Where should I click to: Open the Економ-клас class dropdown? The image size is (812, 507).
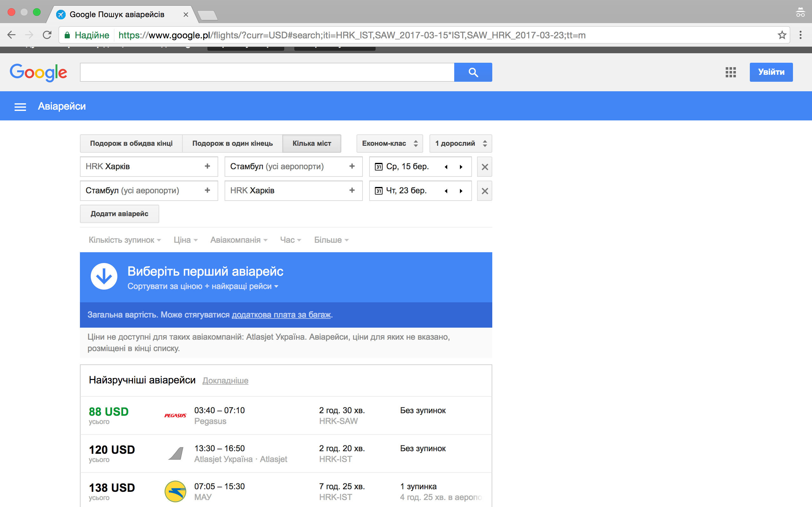[389, 144]
